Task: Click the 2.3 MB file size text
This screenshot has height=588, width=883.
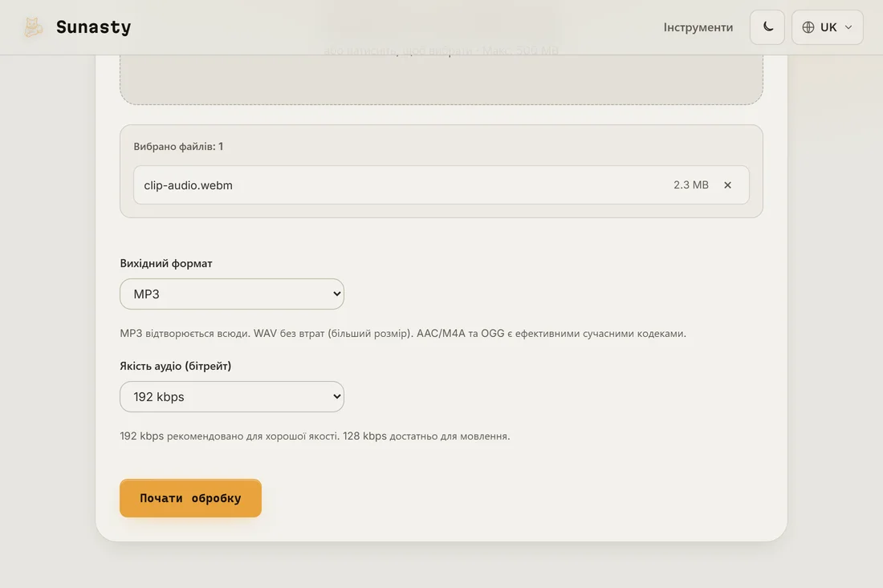Action: pyautogui.click(x=691, y=185)
